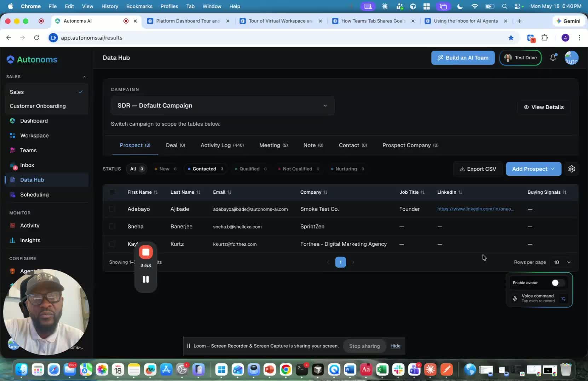
Task: Check the select-all rows checkbox
Action: (112, 192)
